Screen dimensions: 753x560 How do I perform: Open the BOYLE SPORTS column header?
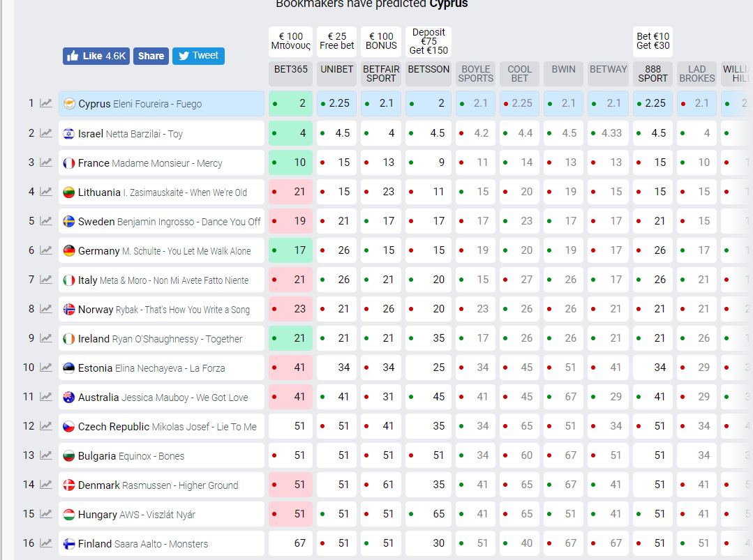[475, 74]
